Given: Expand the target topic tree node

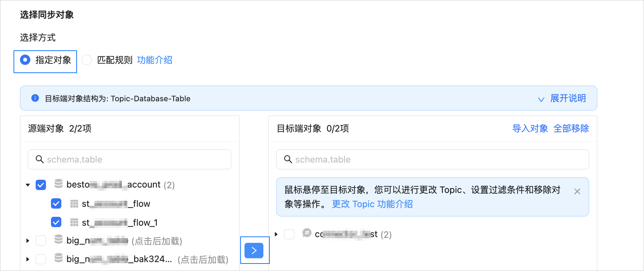Looking at the screenshot, I should [276, 234].
